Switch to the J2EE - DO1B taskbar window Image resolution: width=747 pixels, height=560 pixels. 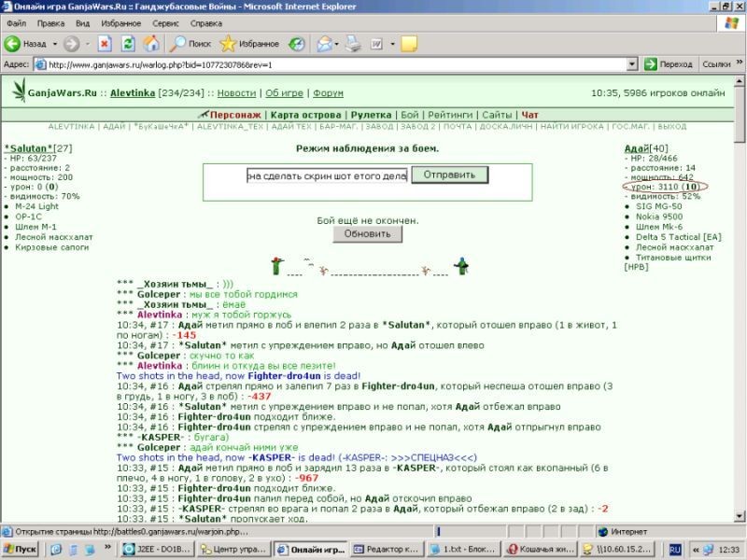[x=157, y=549]
